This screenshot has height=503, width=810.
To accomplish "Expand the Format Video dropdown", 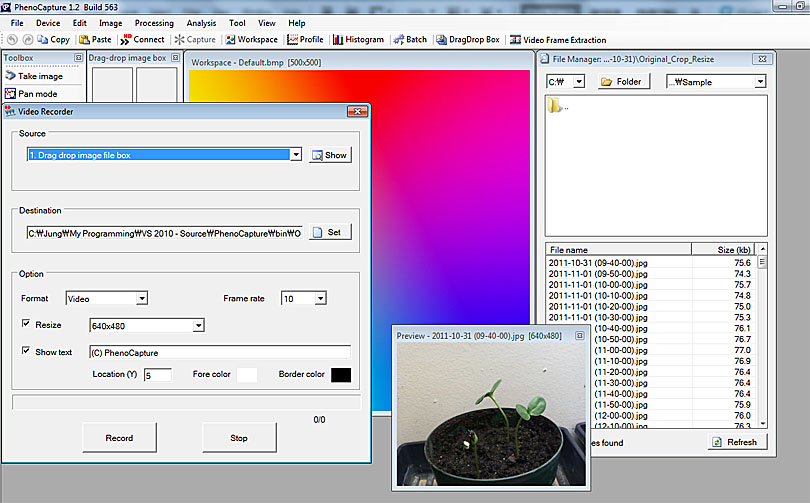I will [141, 298].
